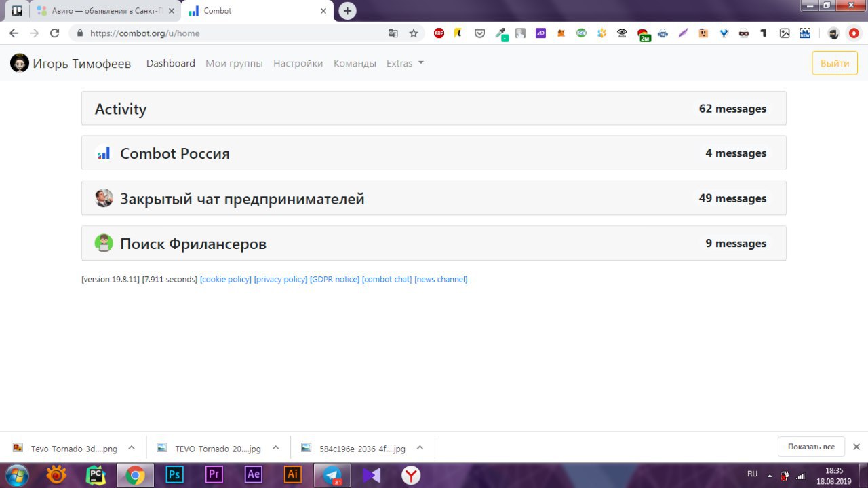Click the purple feather extension icon
Image resolution: width=868 pixels, height=488 pixels.
[x=683, y=33]
